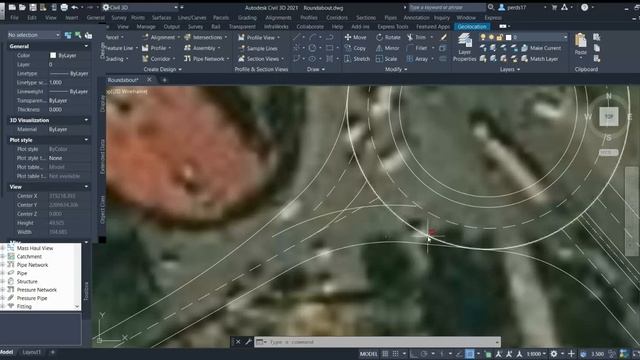Viewport: 640px width, 360px height.
Task: Toggle PICKADD value icon in Properties palette
Action: tap(68, 36)
